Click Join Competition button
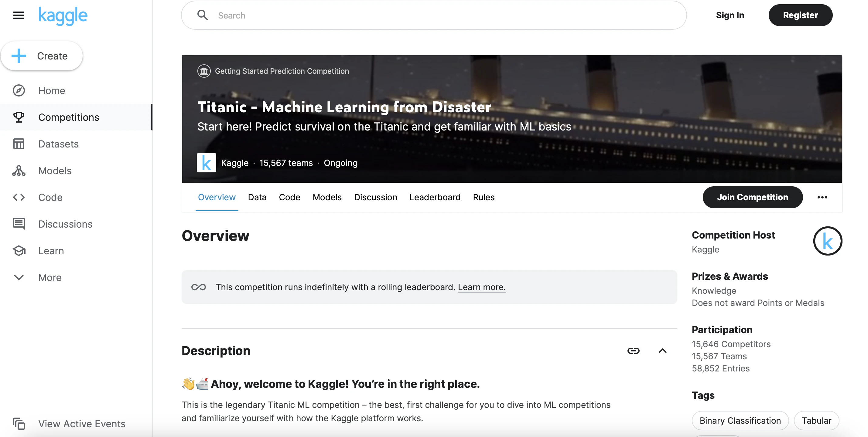 tap(752, 197)
